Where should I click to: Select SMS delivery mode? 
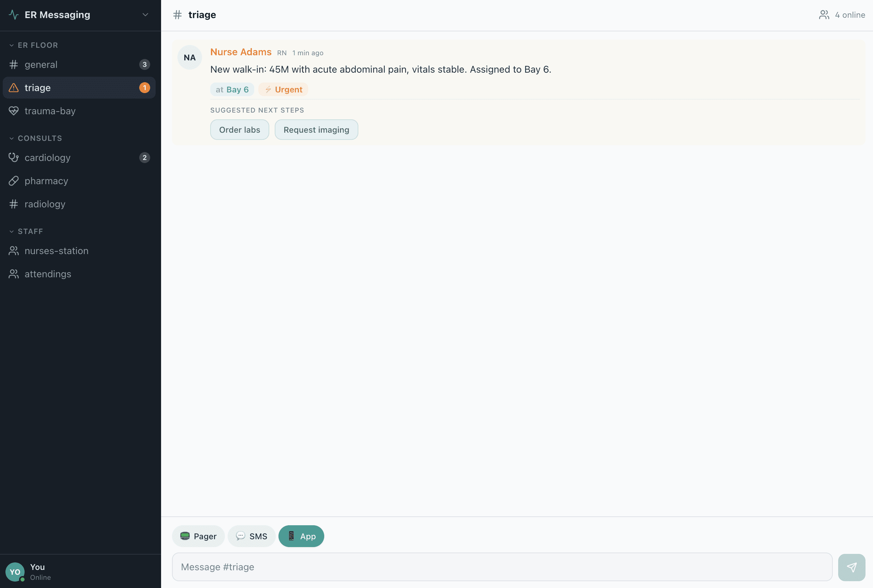tap(252, 536)
